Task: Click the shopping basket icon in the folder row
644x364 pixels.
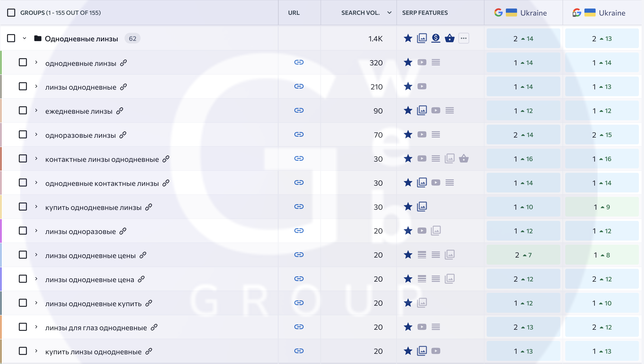Action: point(450,38)
